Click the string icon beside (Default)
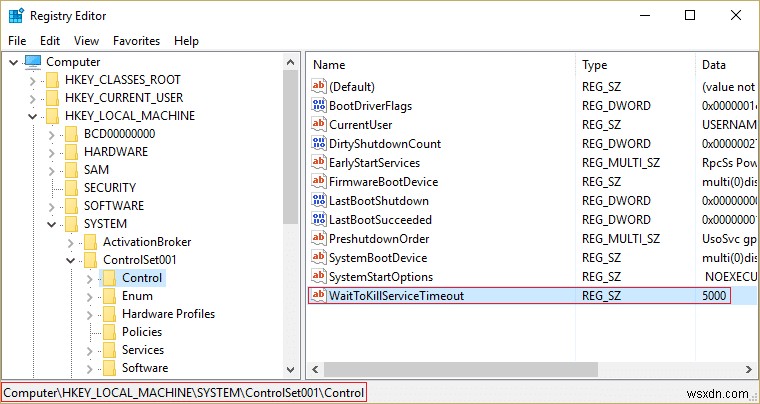This screenshot has width=760, height=404. point(319,86)
